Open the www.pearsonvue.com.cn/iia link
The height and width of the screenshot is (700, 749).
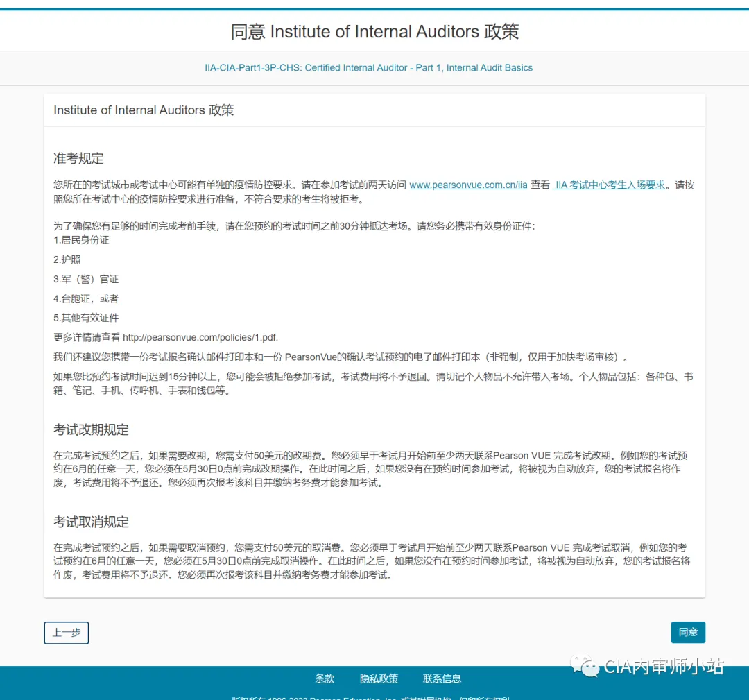[x=468, y=185]
